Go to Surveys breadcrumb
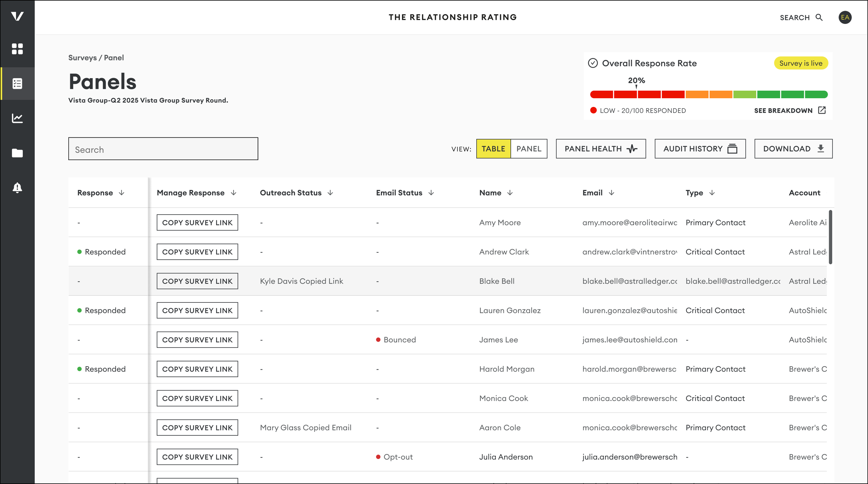Viewport: 868px width, 484px height. 83,58
